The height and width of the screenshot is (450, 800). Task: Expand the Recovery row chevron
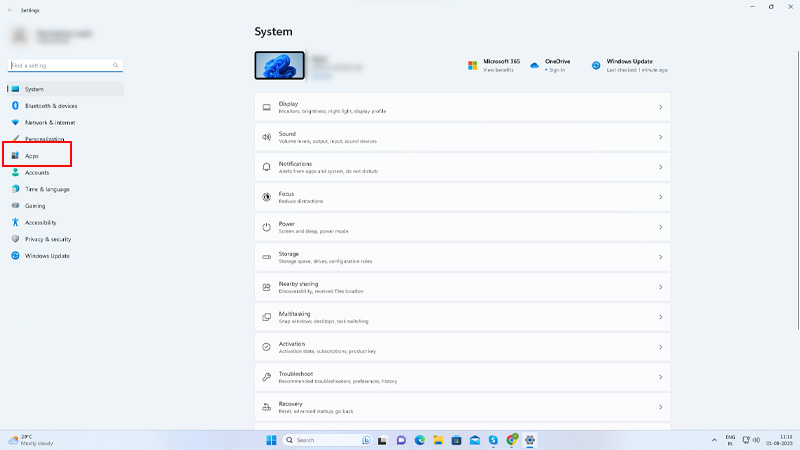(660, 407)
